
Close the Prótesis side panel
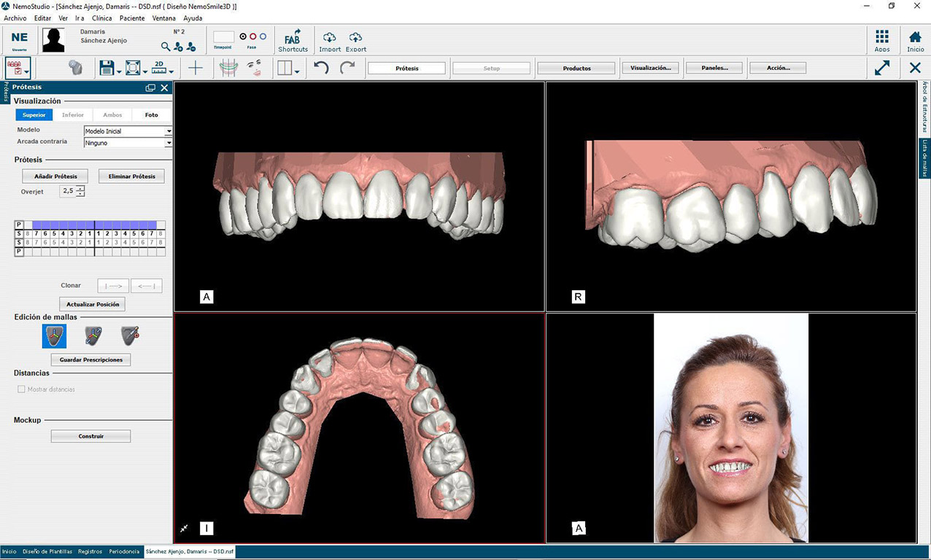(164, 87)
